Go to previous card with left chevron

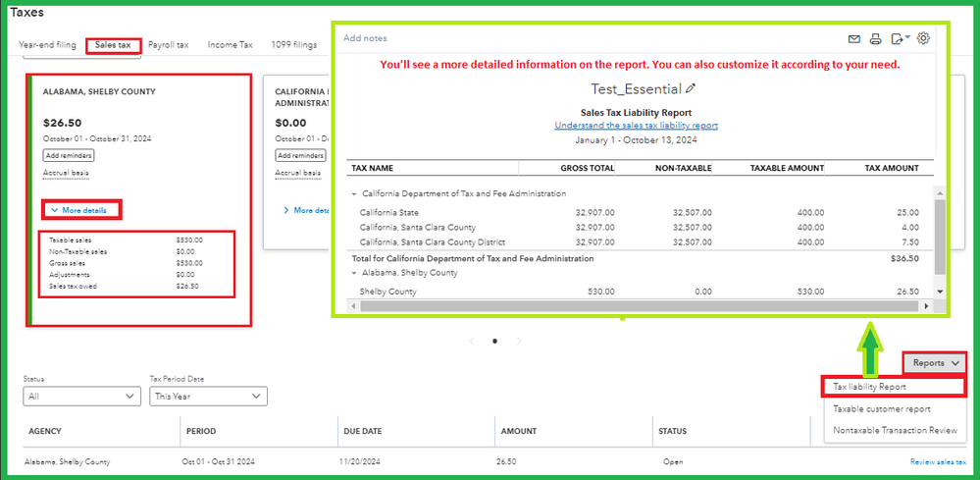click(x=471, y=342)
